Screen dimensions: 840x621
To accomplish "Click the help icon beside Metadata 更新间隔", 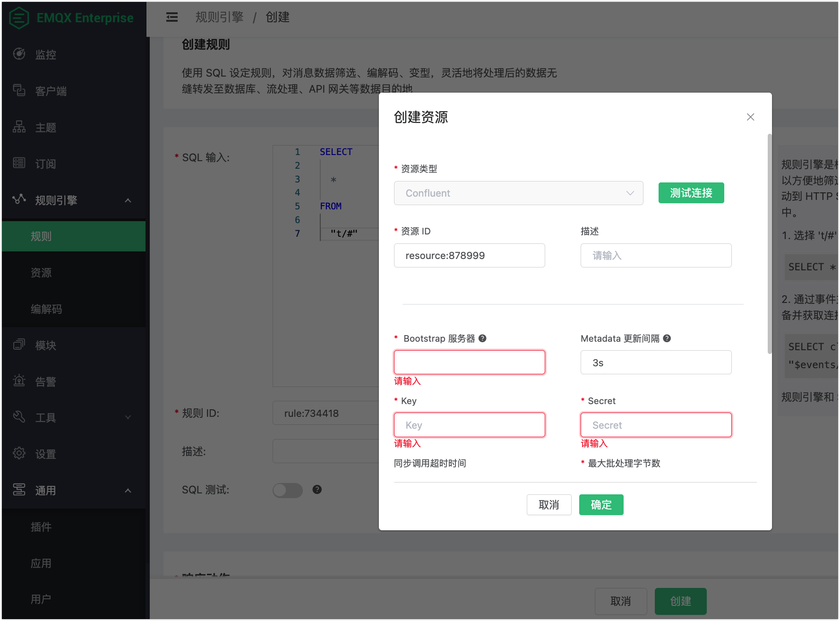I will coord(667,338).
